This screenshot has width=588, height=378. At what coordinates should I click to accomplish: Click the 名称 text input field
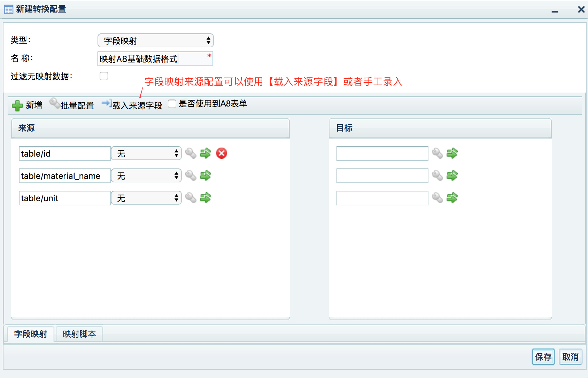[x=155, y=59]
